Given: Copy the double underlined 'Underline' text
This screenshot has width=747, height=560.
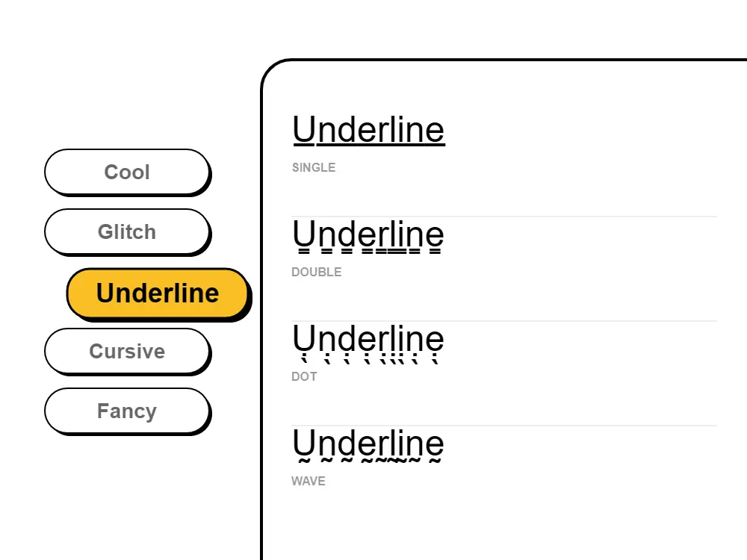Looking at the screenshot, I should pyautogui.click(x=368, y=234).
